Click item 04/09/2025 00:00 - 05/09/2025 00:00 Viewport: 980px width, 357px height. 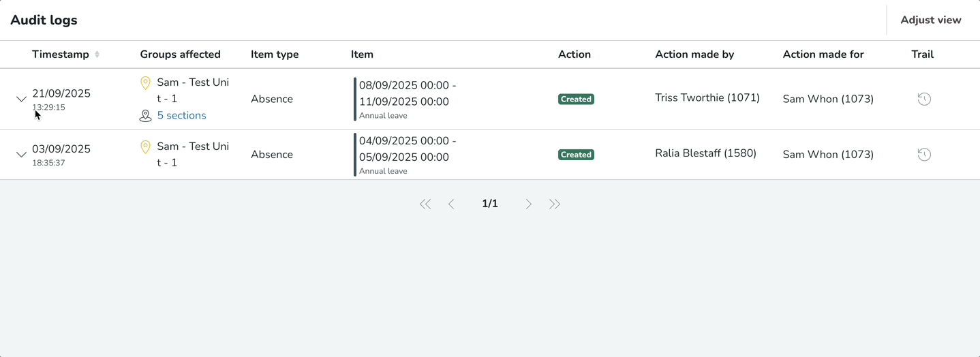408,149
